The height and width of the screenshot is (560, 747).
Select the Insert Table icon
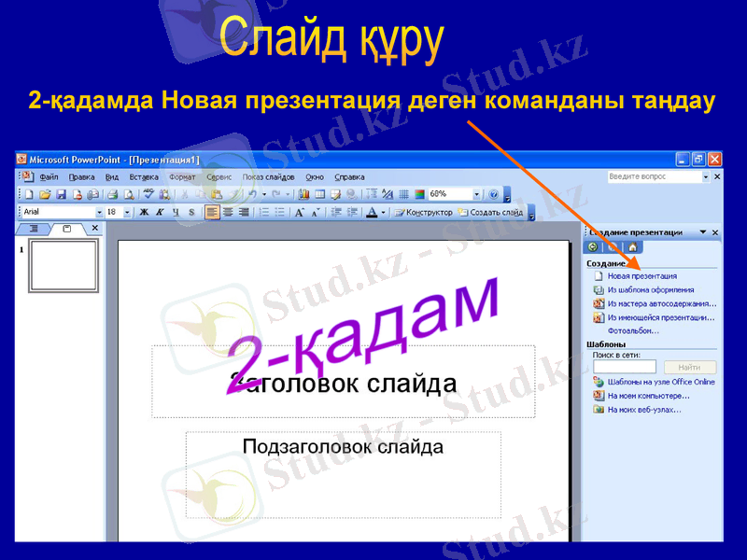[318, 193]
